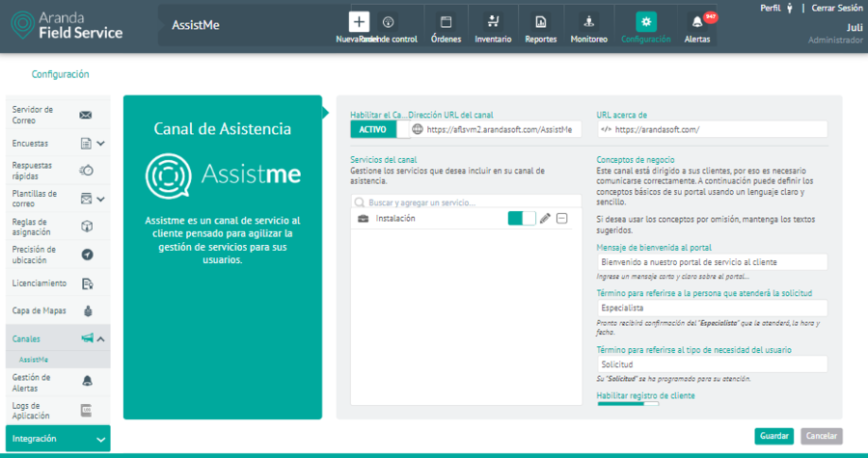Click the Logs de Aplicación icon
The width and height of the screenshot is (868, 458).
(86, 411)
